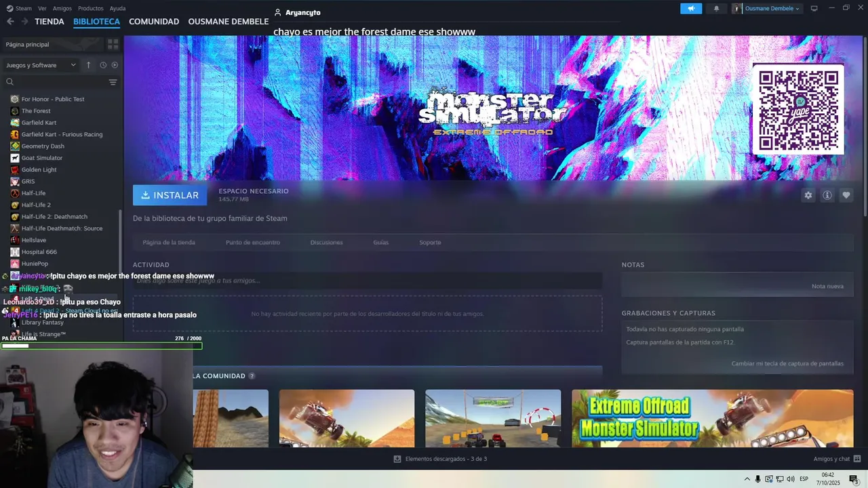Open the Guías link
This screenshot has width=868, height=488.
point(380,242)
